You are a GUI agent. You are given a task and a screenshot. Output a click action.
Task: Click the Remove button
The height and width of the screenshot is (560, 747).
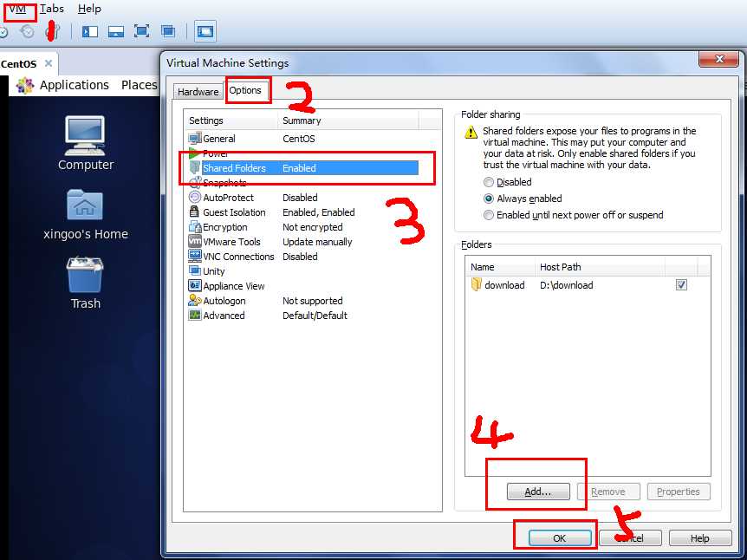[x=607, y=492]
